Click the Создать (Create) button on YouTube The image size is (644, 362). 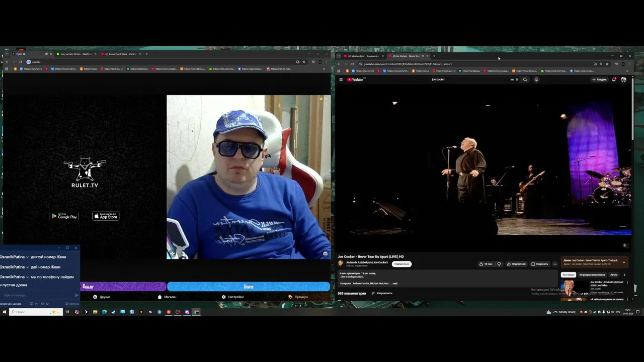(599, 79)
